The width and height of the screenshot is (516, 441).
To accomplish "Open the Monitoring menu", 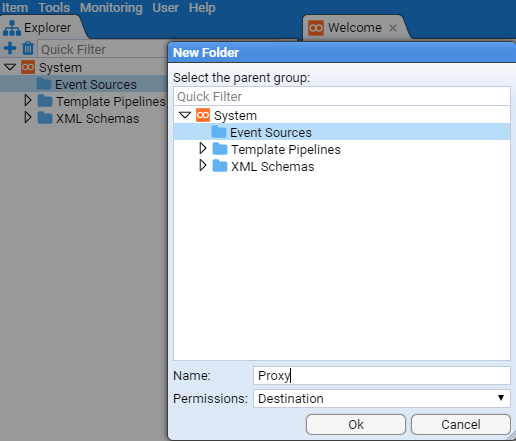I will (x=111, y=7).
